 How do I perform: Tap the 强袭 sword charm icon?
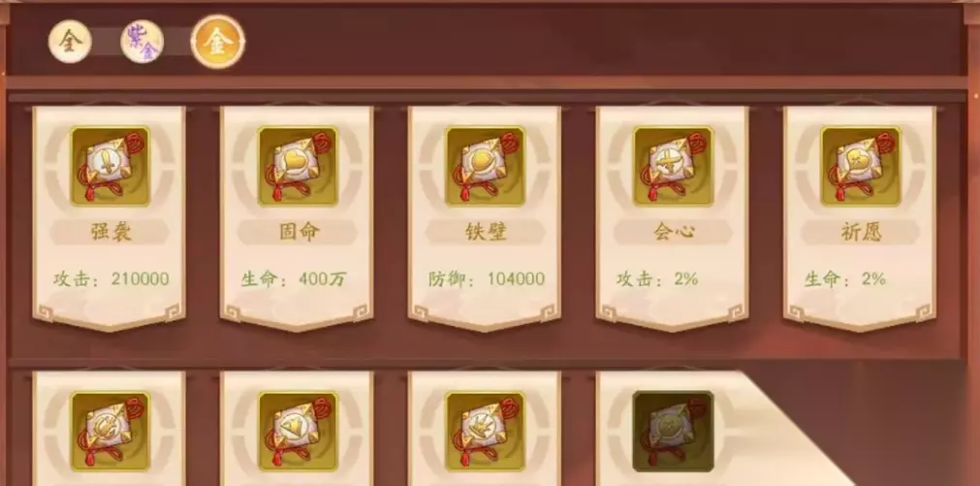[x=110, y=167]
